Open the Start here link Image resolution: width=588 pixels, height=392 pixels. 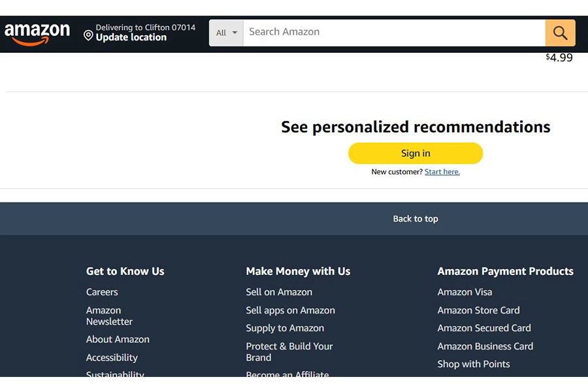coord(442,172)
